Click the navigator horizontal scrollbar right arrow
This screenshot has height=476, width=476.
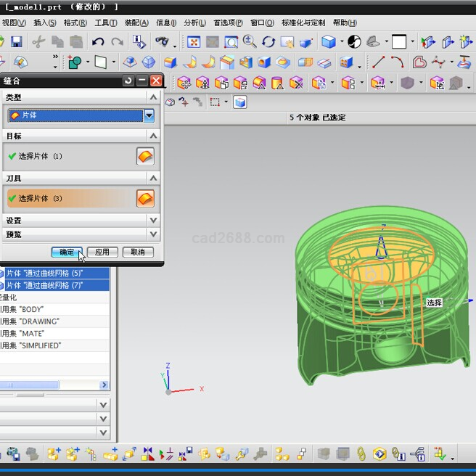[104, 385]
